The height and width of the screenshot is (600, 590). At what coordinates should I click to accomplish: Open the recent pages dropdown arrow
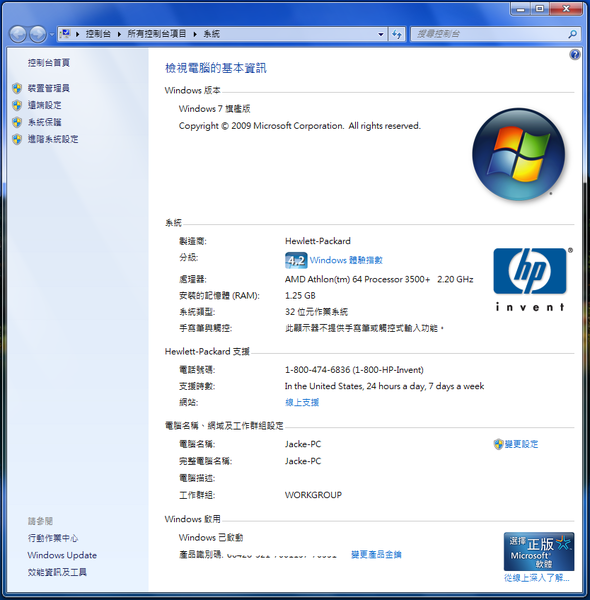click(x=52, y=34)
